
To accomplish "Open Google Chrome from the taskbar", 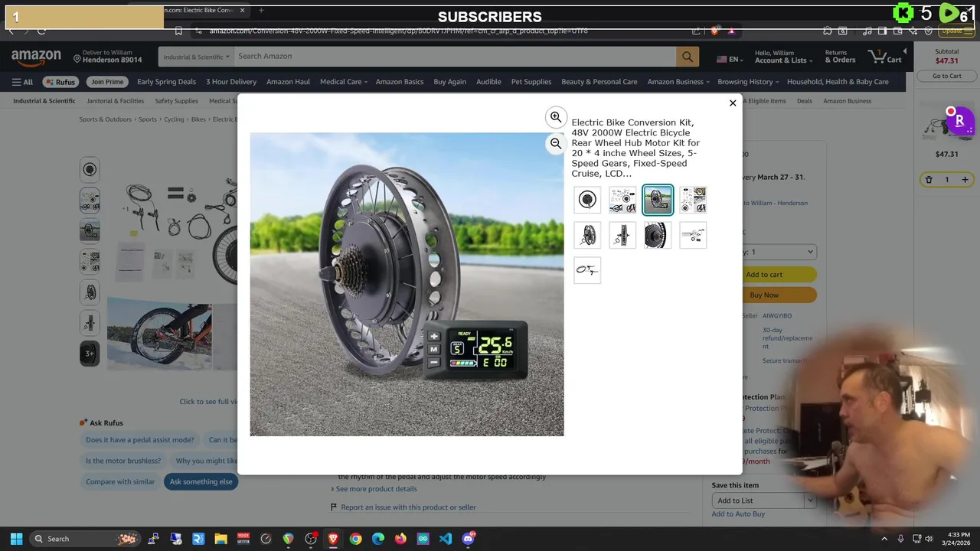I will (355, 539).
